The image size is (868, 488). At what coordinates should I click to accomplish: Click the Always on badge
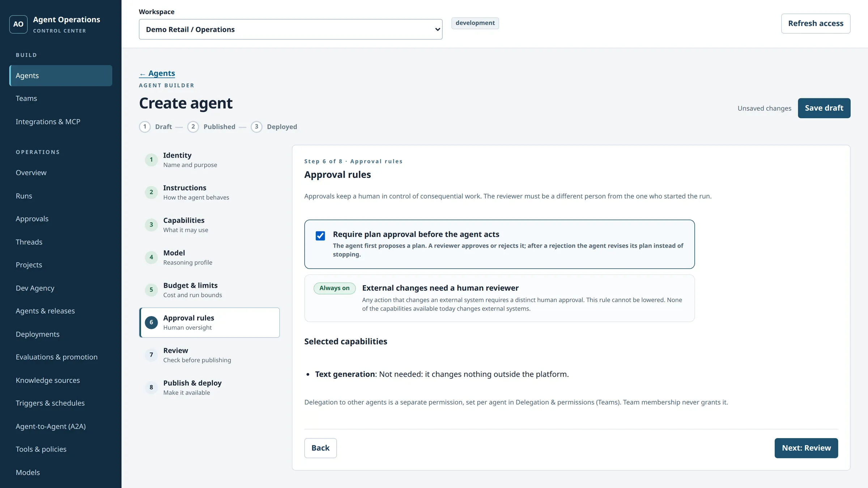(335, 288)
